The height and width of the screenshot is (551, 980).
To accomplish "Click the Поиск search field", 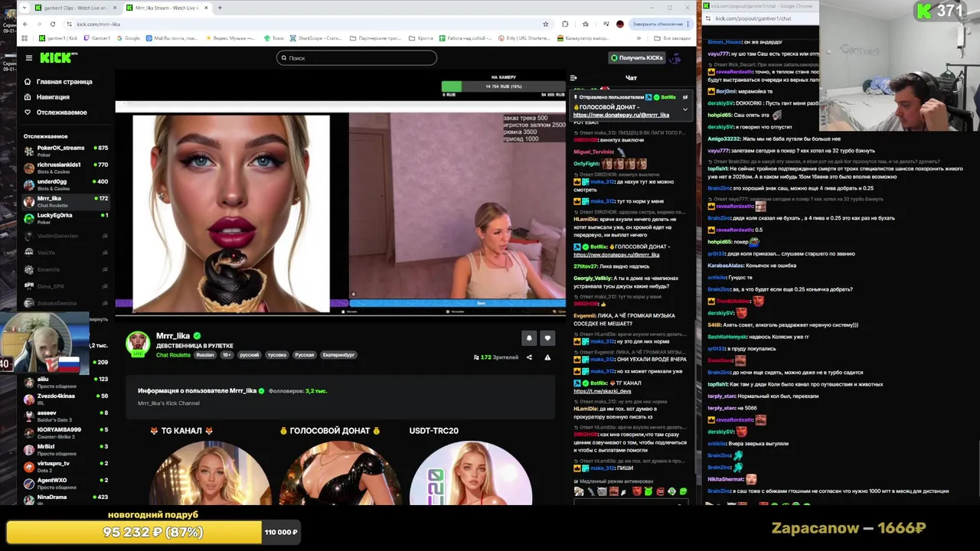I will pyautogui.click(x=357, y=57).
